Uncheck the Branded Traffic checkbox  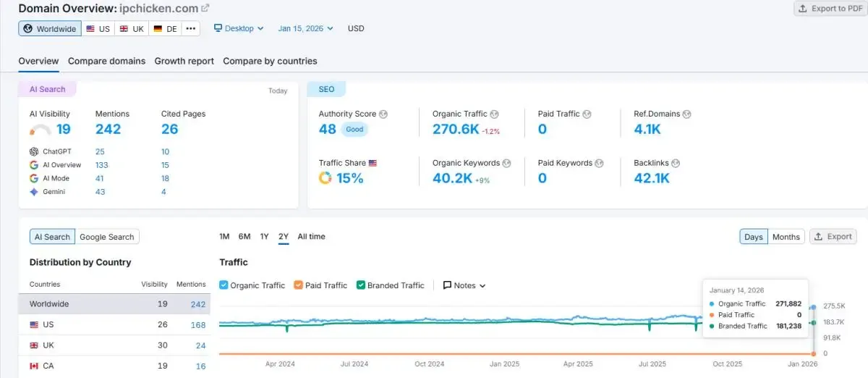click(361, 285)
